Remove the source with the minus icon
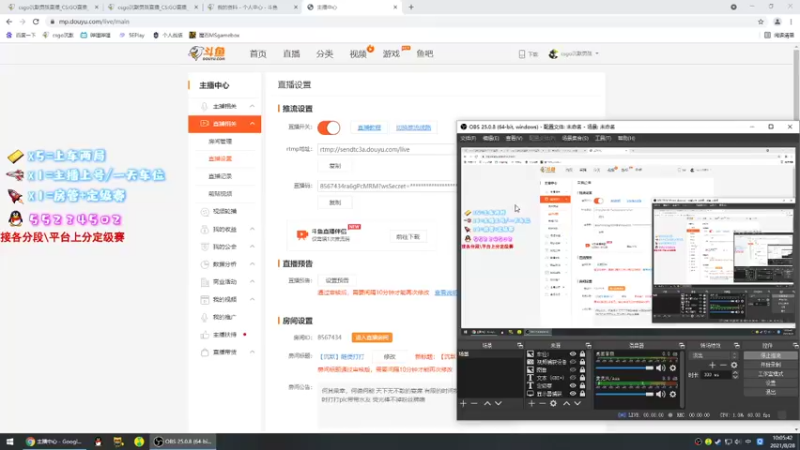800x450 pixels. click(542, 404)
